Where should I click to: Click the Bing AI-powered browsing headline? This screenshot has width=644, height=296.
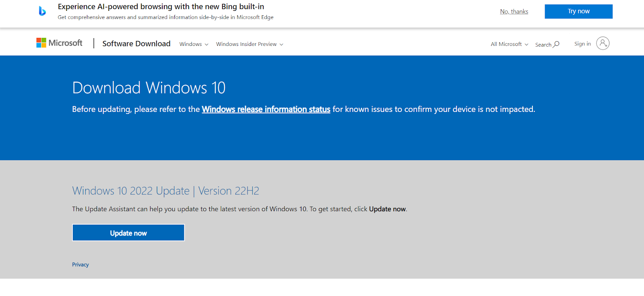161,6
